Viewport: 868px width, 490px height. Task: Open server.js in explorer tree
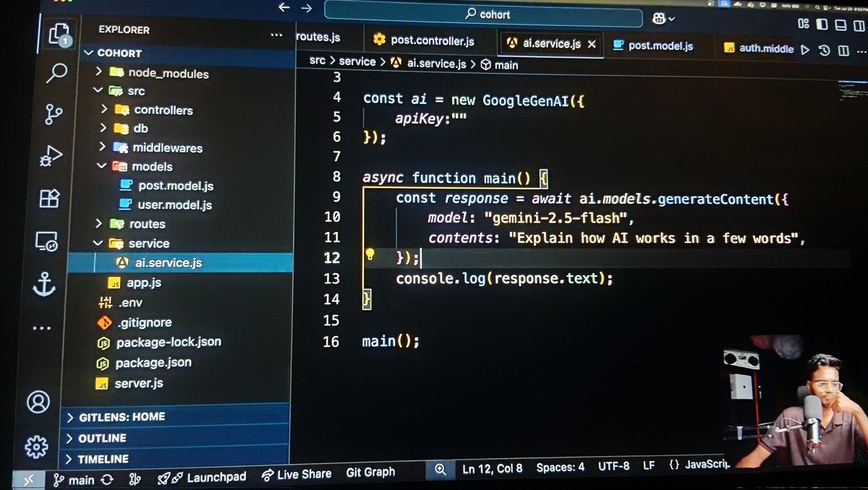point(139,382)
